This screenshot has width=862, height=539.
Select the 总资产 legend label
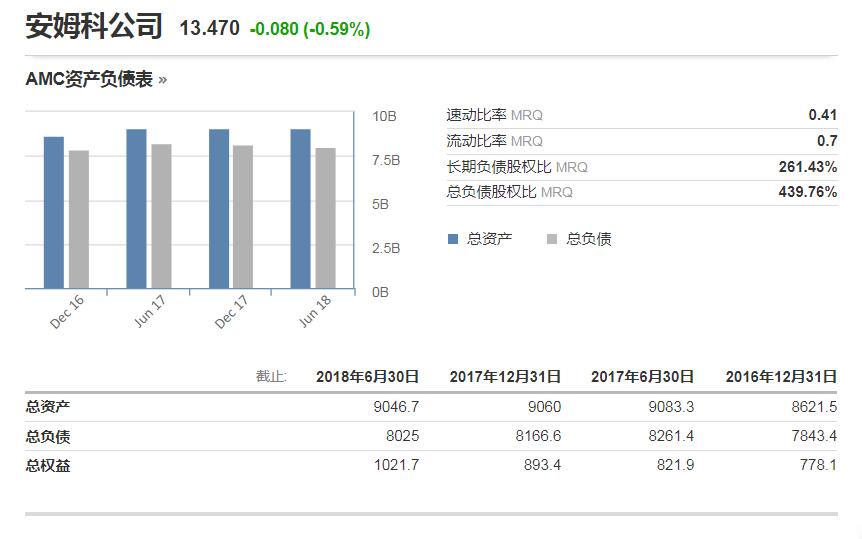click(x=489, y=239)
